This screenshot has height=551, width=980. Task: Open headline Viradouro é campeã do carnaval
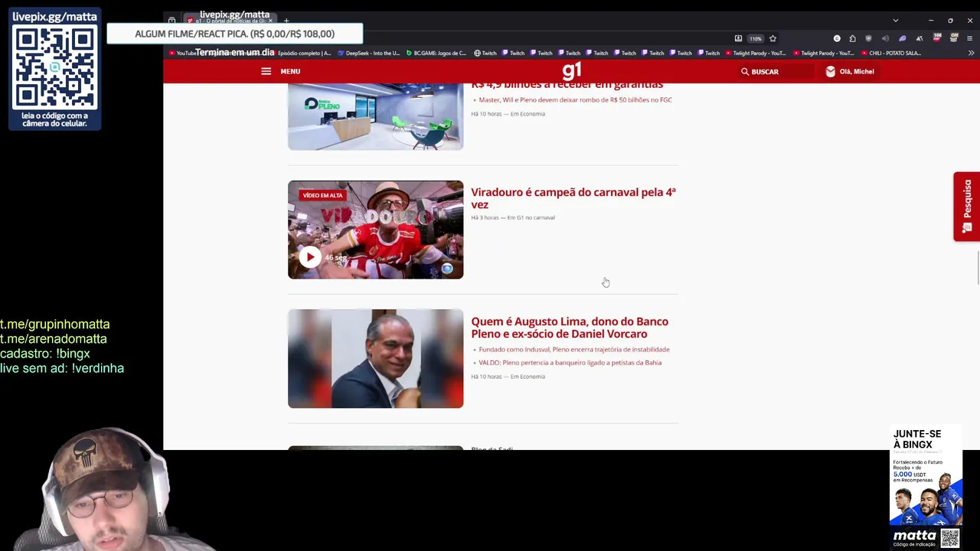(x=573, y=198)
